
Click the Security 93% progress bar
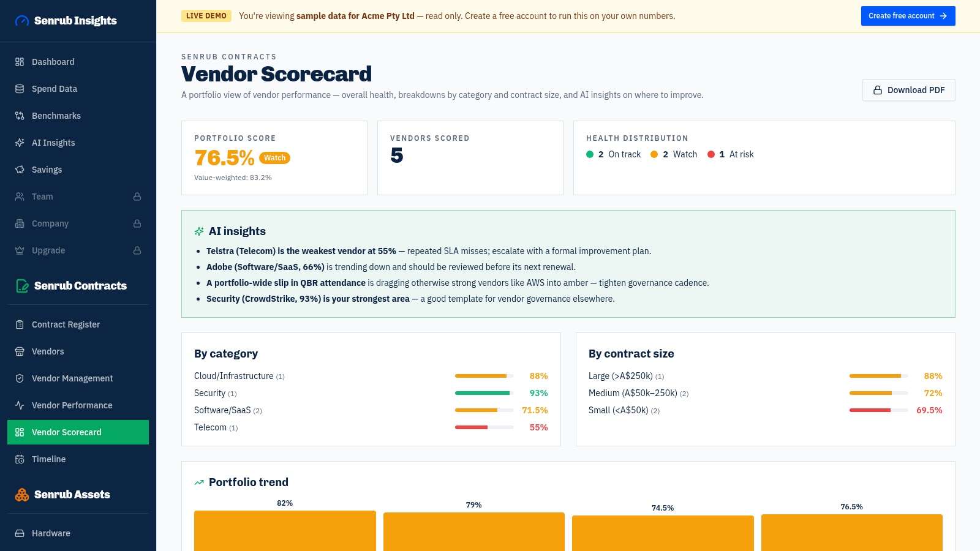coord(484,393)
